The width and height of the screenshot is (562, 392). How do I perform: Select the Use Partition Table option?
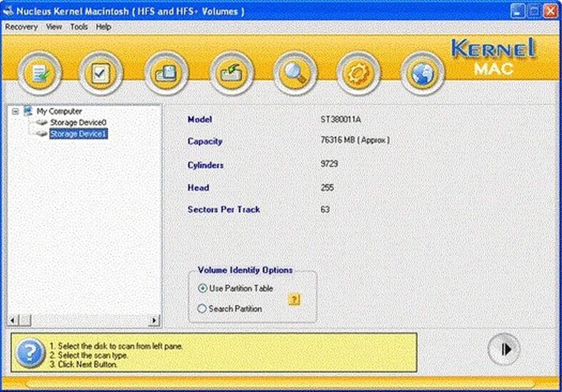click(x=202, y=288)
